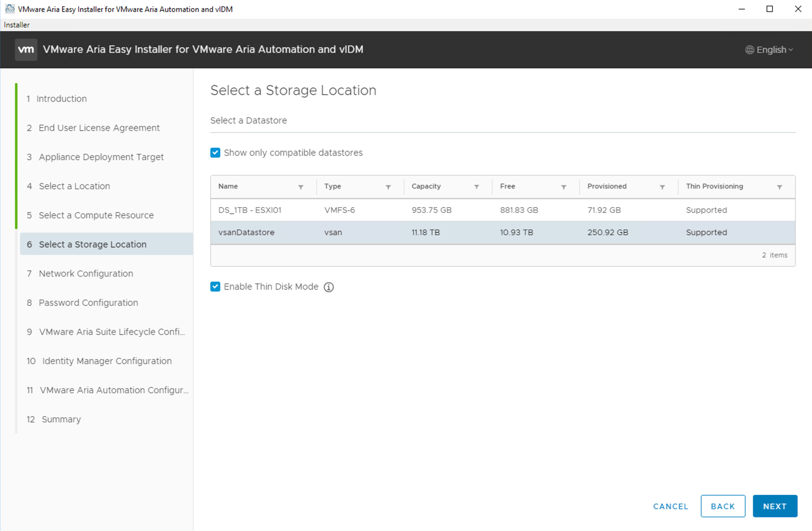The image size is (812, 531).
Task: Open the Provisioned column filter icon
Action: click(663, 187)
